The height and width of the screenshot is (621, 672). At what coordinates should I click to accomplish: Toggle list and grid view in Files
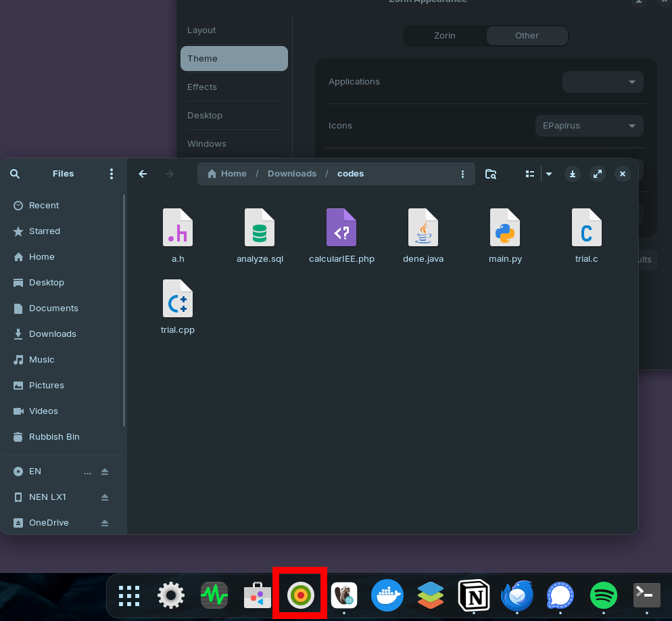point(530,174)
